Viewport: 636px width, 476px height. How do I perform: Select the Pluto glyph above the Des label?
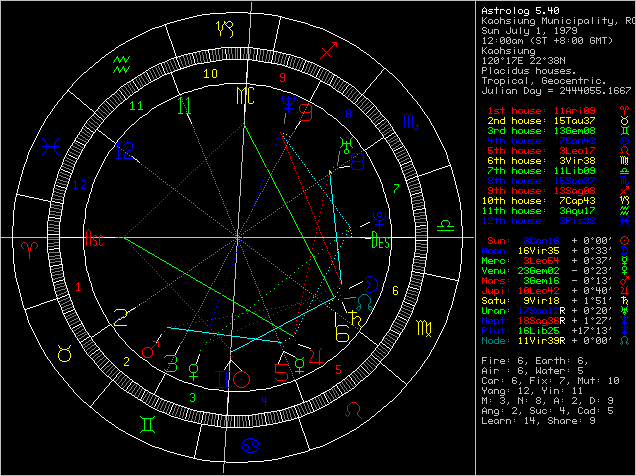tap(380, 217)
